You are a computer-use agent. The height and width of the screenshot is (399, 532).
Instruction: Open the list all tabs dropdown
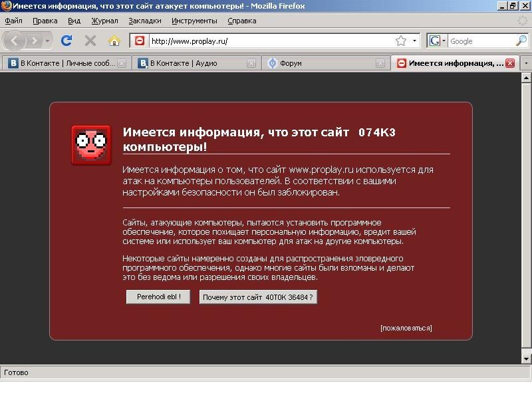526,63
